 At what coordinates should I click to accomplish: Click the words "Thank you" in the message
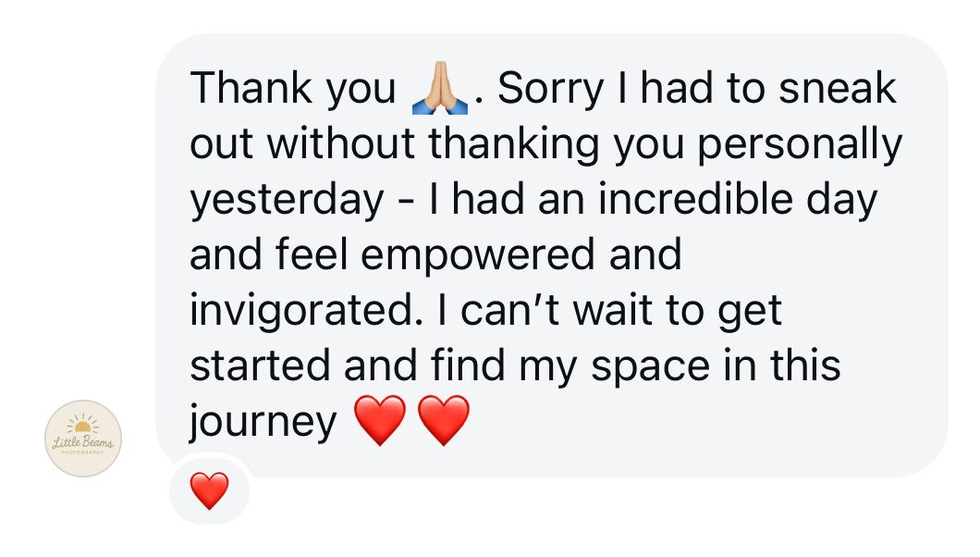(292, 89)
